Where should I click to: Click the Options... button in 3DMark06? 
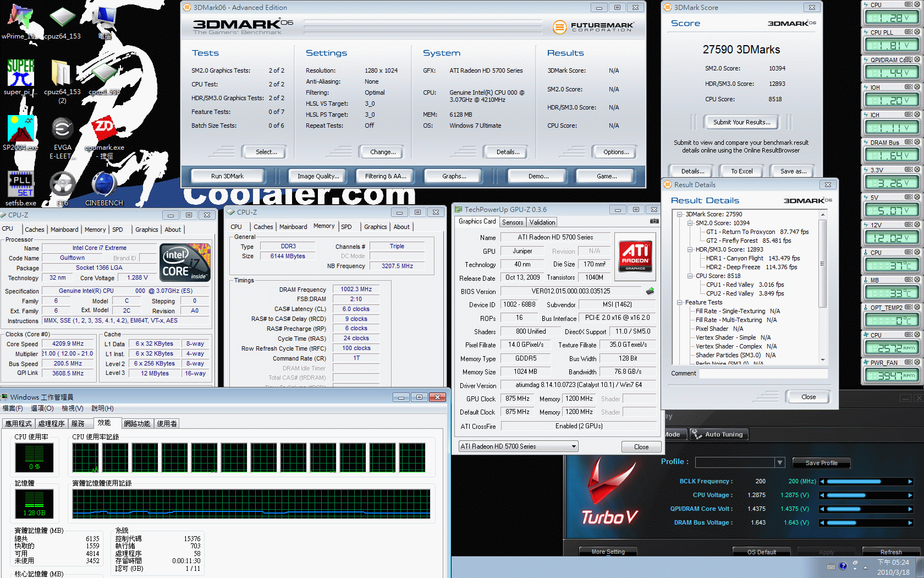616,152
